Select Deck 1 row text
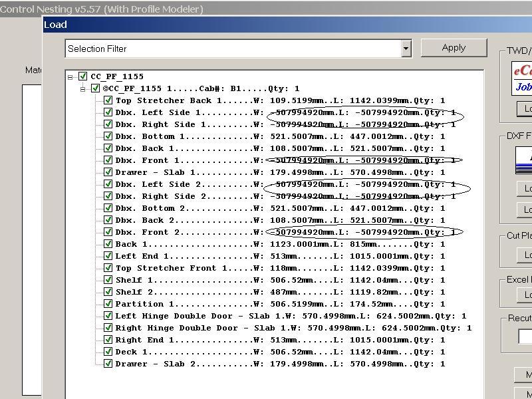This screenshot has height=399, width=532. [280, 352]
